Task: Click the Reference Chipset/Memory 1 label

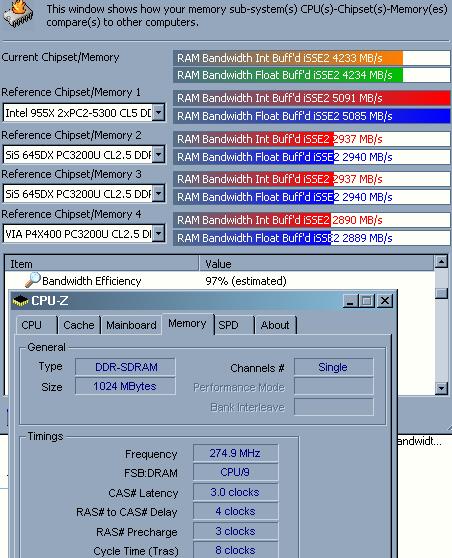Action: pyautogui.click(x=71, y=92)
